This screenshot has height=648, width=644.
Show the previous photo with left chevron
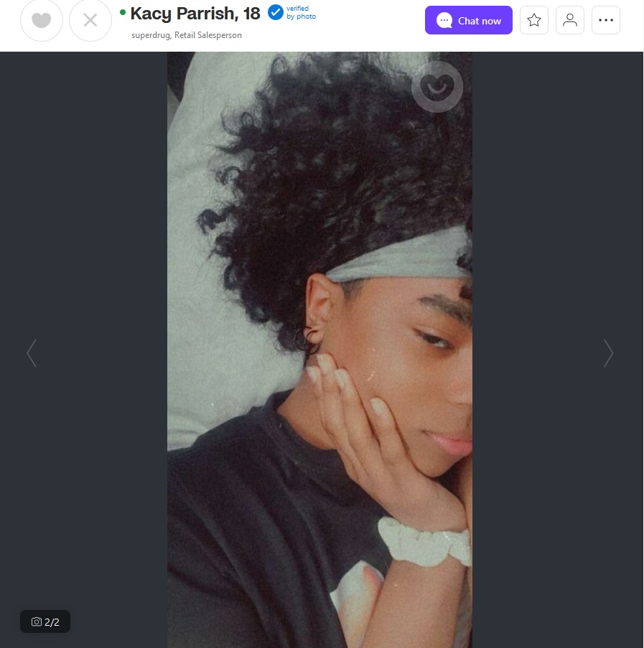32,353
